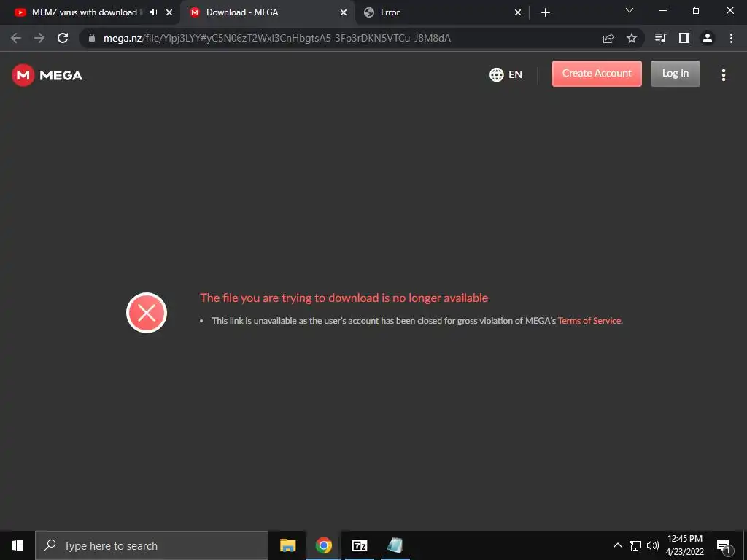Show hidden system tray icons

coord(617,545)
